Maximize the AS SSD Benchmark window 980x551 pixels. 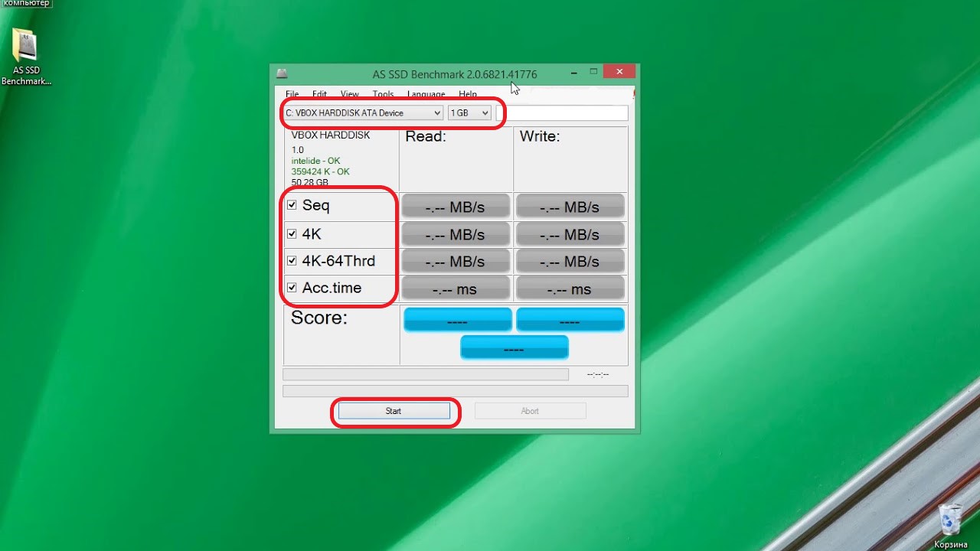pyautogui.click(x=593, y=72)
